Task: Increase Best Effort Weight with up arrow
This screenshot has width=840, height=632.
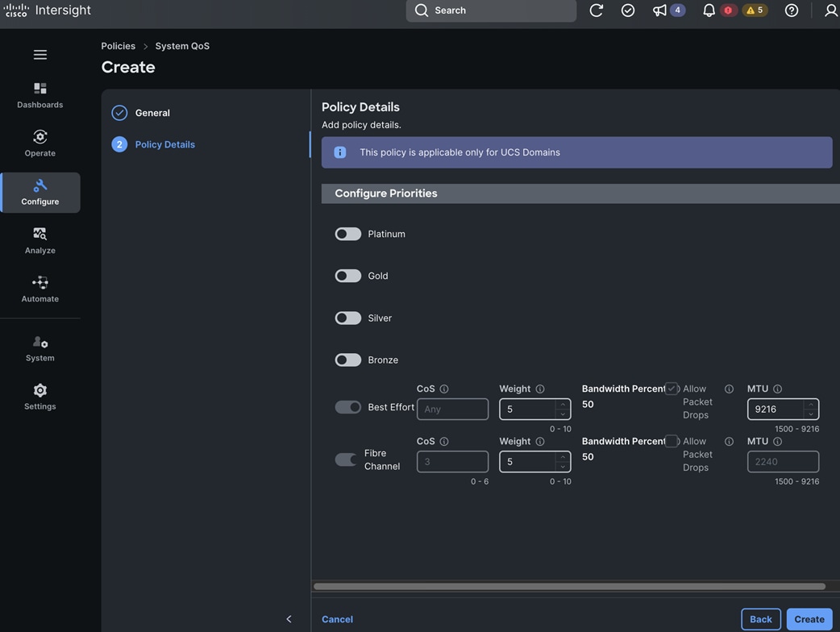Action: pos(563,405)
